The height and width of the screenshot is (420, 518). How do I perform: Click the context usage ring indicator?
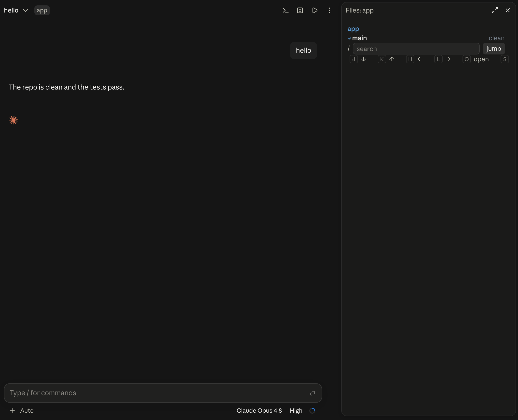point(312,410)
